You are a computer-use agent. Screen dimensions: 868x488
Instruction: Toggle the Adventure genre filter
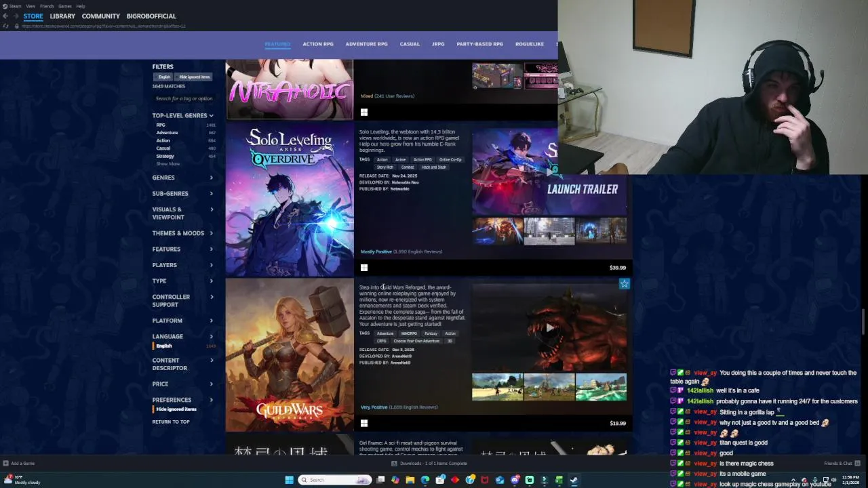coord(167,133)
